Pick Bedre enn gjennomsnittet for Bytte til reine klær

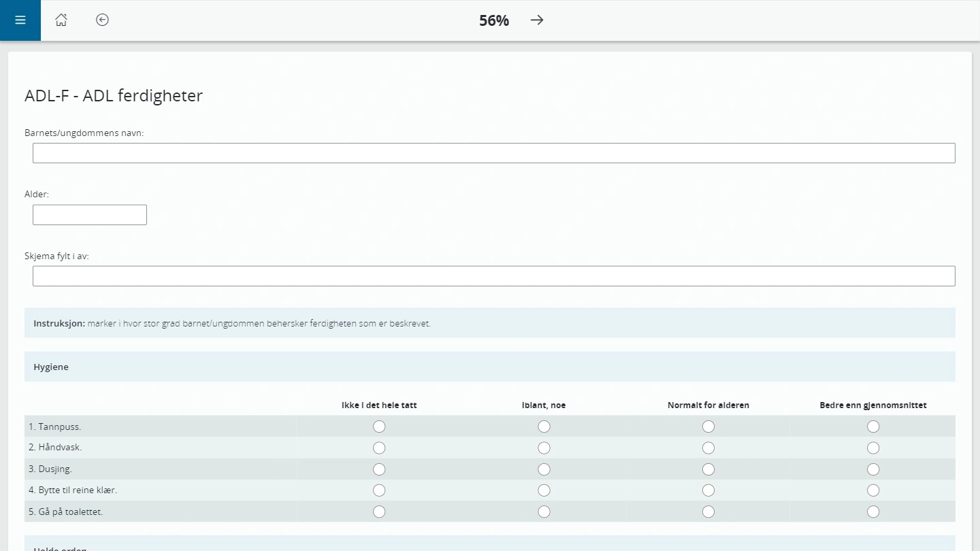coord(873,490)
